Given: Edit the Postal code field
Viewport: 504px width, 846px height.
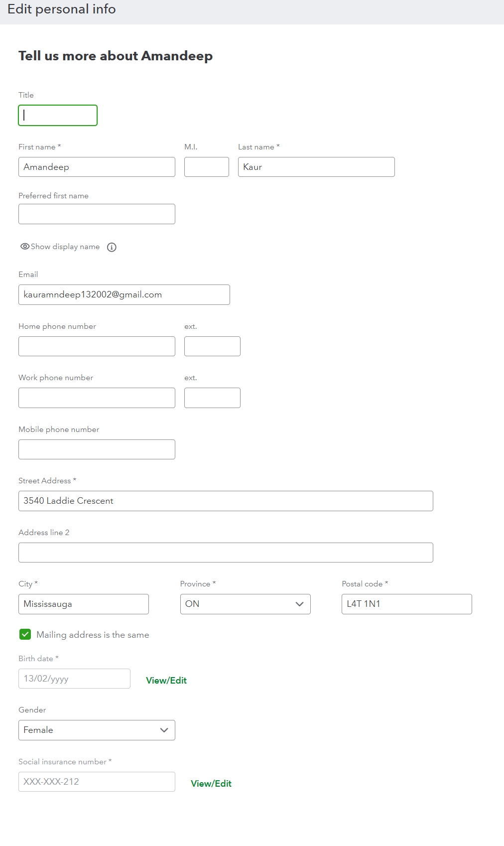Looking at the screenshot, I should [406, 604].
